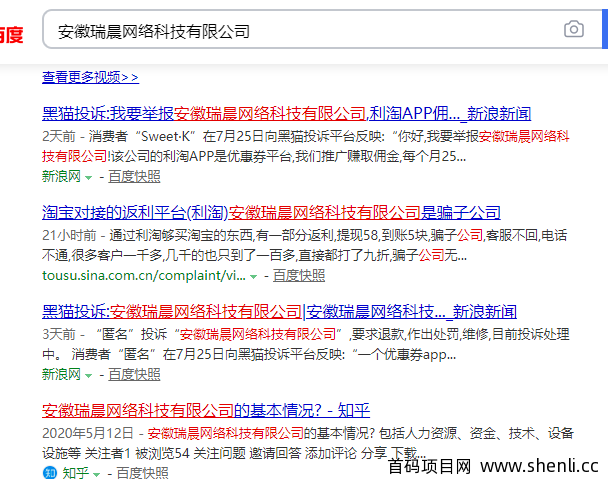Screen dimensions: 608x479
Task: Click the camera image search icon
Action: coord(573,29)
